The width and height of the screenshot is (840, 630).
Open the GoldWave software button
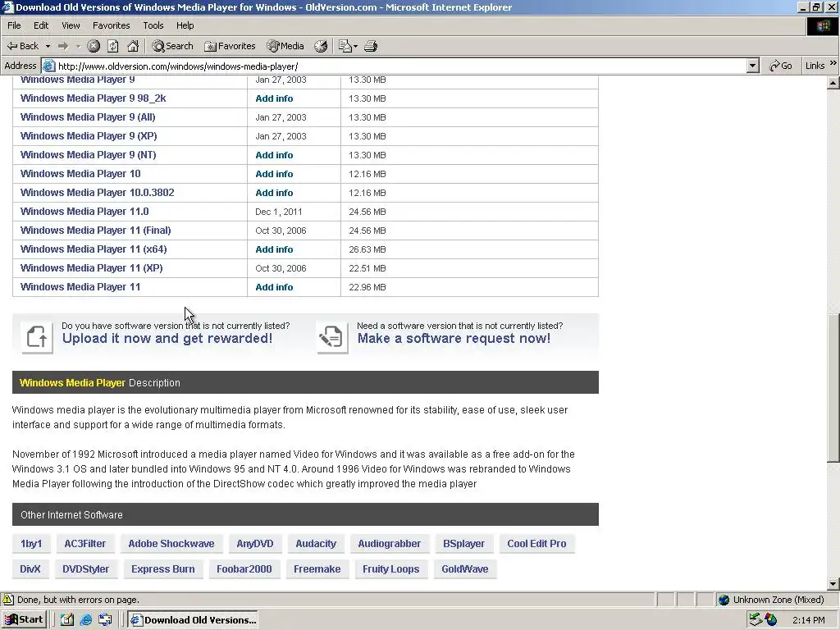coord(464,569)
